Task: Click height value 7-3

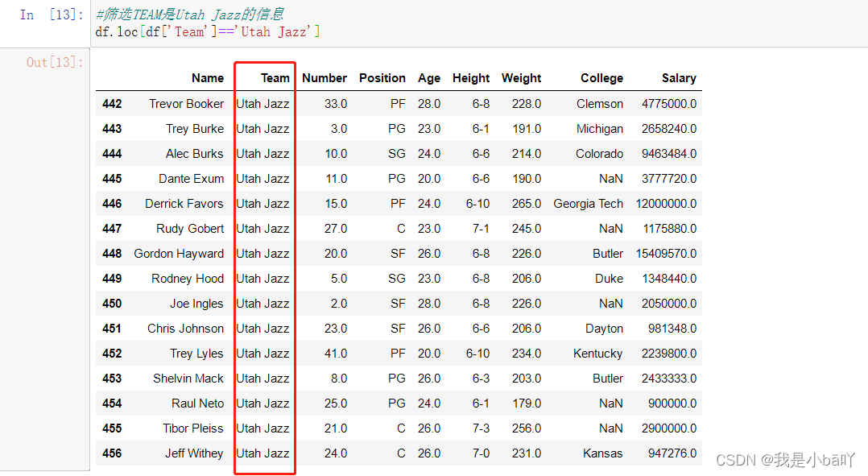Action: (481, 428)
